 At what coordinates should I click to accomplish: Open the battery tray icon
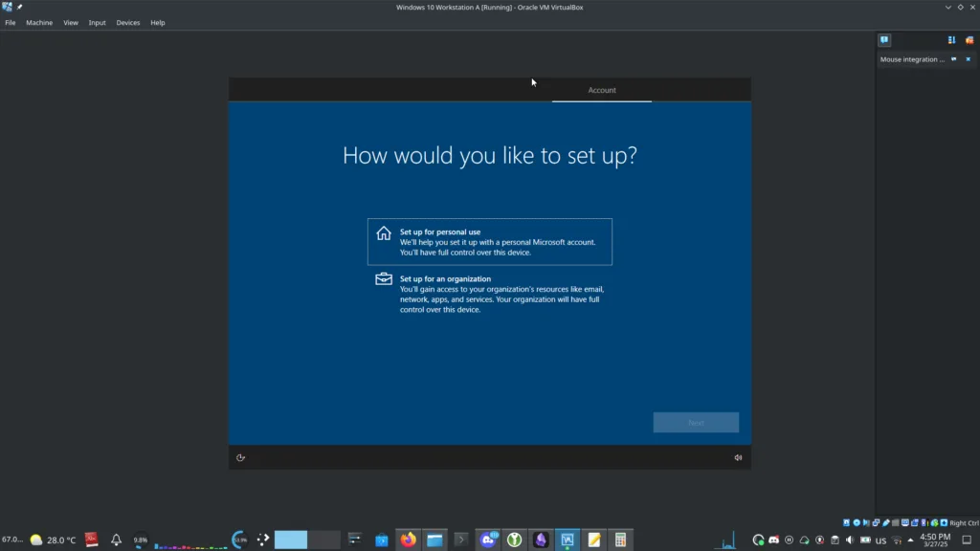tap(865, 540)
